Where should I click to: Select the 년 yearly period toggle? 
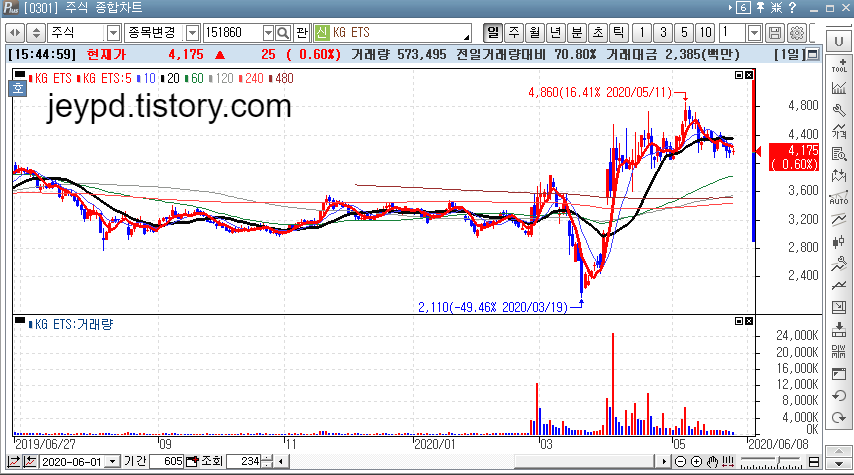[x=556, y=33]
